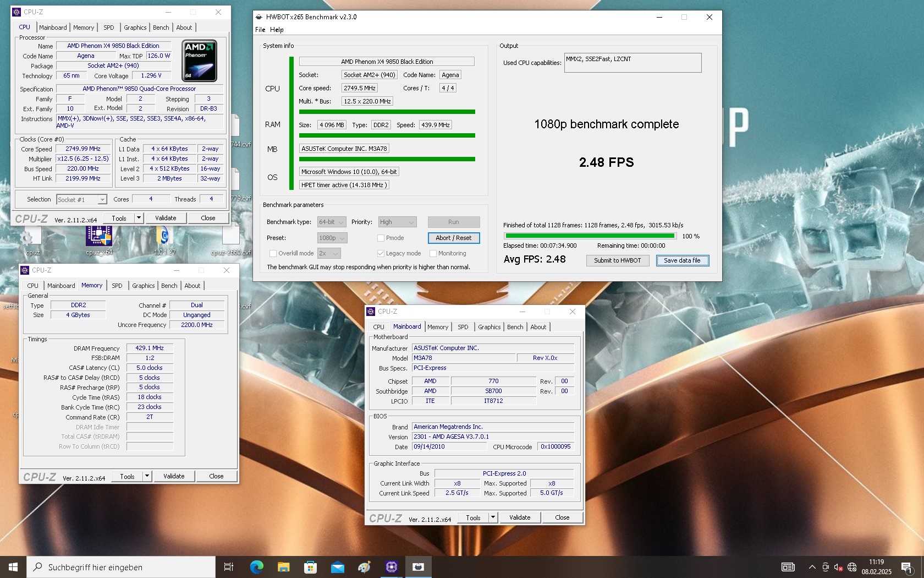Show hidden system tray icons
Screen dimensions: 924x578
click(812, 567)
